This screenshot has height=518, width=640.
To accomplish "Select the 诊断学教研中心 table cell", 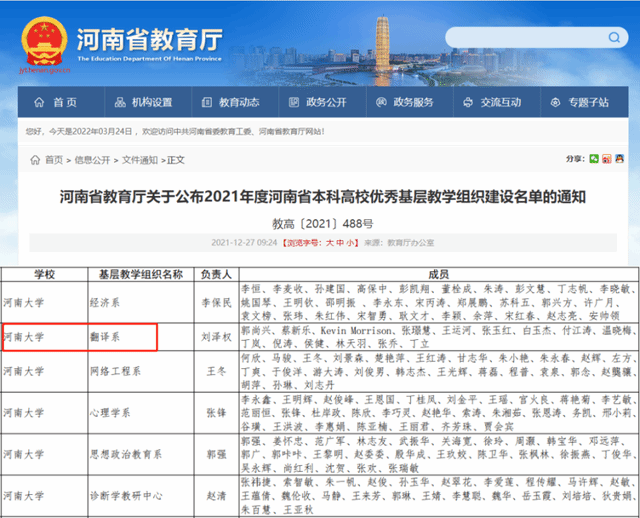I will pyautogui.click(x=141, y=496).
